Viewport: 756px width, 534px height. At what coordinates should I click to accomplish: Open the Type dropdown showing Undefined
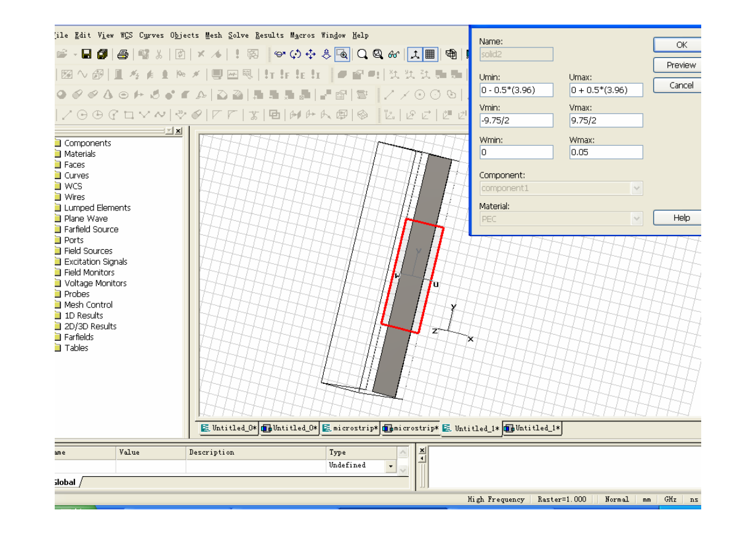click(x=390, y=466)
